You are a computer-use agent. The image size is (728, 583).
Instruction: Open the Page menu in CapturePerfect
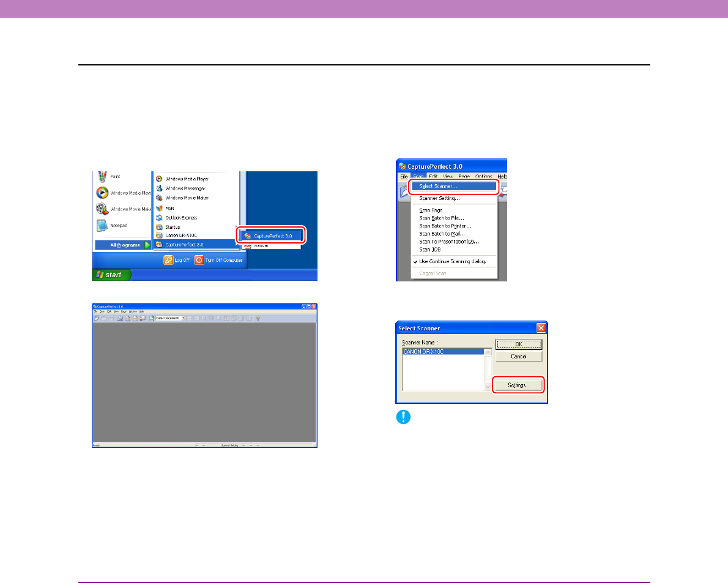click(x=464, y=176)
